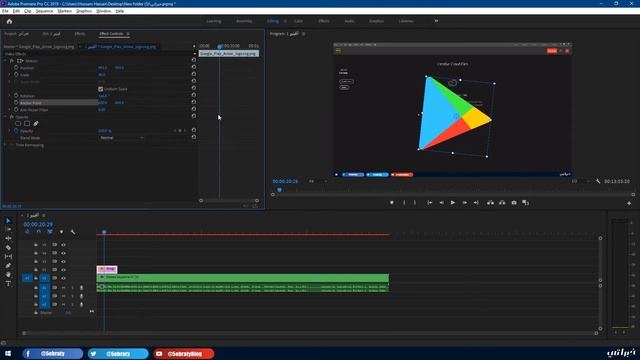This screenshot has height=360, width=640.
Task: Collapse the Opacity effect group
Action: (x=5, y=117)
